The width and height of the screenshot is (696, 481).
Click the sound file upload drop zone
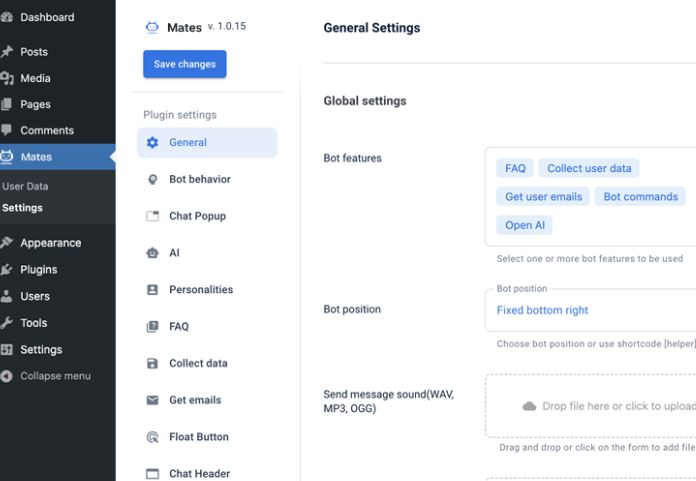(590, 406)
